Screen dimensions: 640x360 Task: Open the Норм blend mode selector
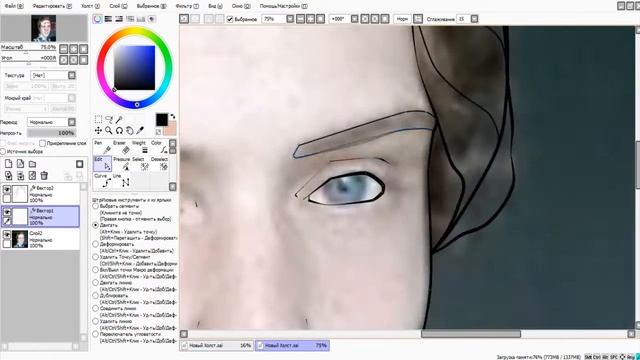click(x=402, y=19)
